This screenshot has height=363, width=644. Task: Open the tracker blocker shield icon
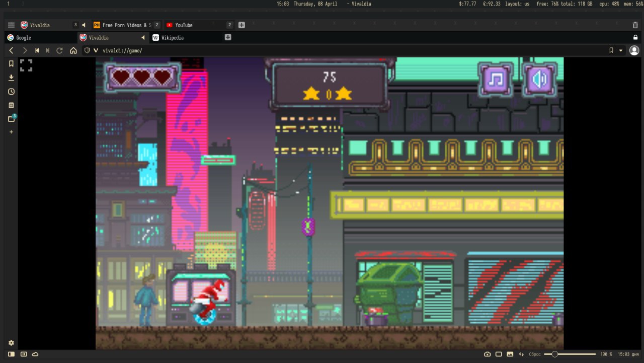87,50
